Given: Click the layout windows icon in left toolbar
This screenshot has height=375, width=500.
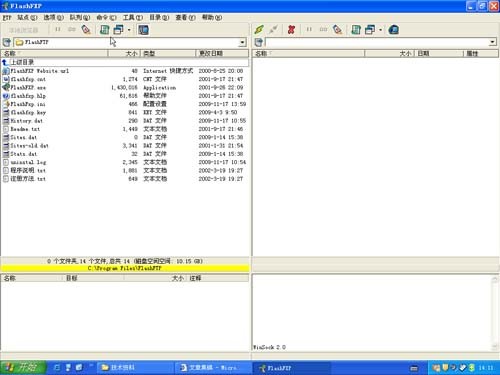Looking at the screenshot, I should pyautogui.click(x=118, y=30).
